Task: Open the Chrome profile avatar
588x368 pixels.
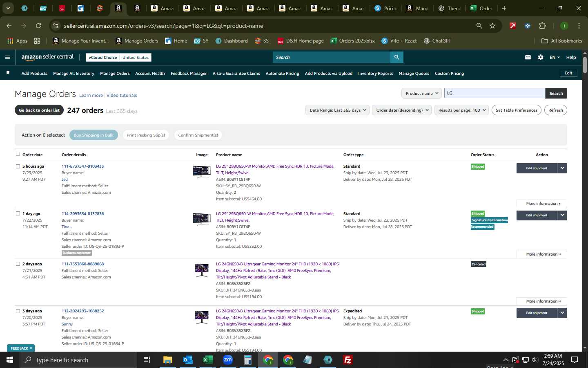Action: coord(564,26)
